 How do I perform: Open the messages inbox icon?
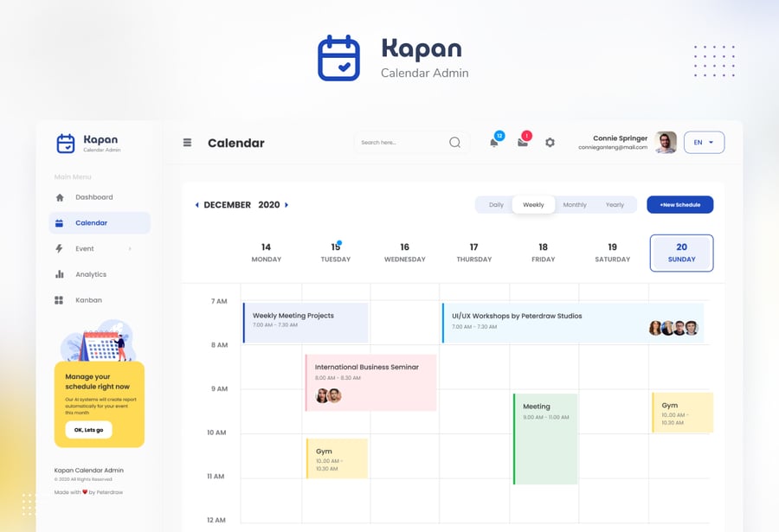pyautogui.click(x=523, y=143)
